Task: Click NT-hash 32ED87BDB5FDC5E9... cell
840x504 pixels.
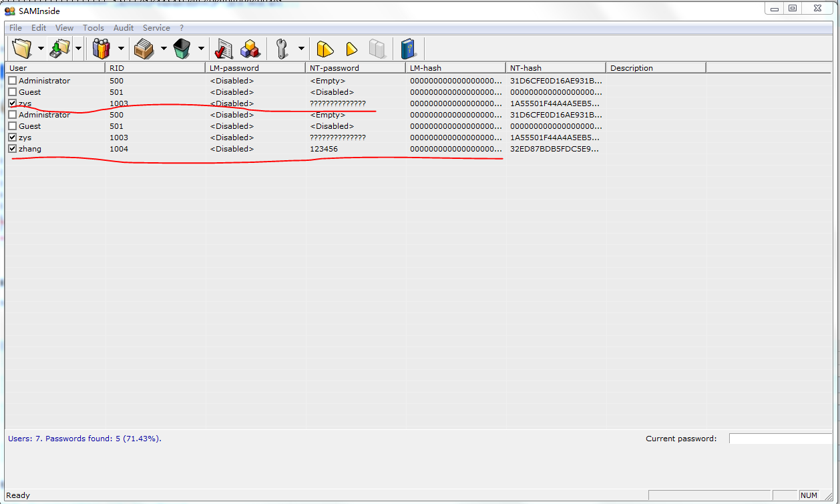Action: pos(555,149)
